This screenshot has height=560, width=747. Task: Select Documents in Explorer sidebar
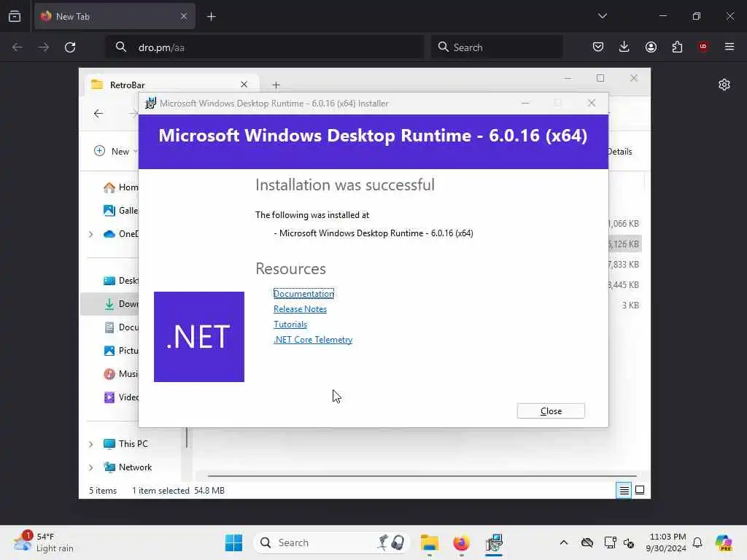point(120,327)
